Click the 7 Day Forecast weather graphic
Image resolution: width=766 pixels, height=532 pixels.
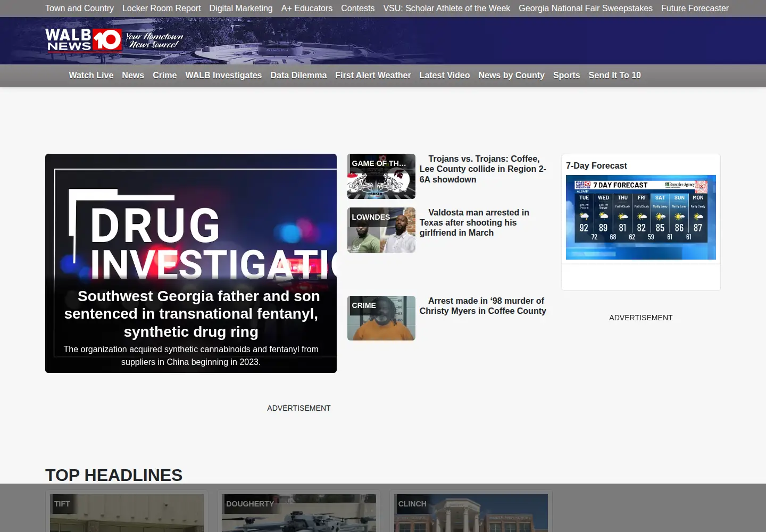[641, 218]
